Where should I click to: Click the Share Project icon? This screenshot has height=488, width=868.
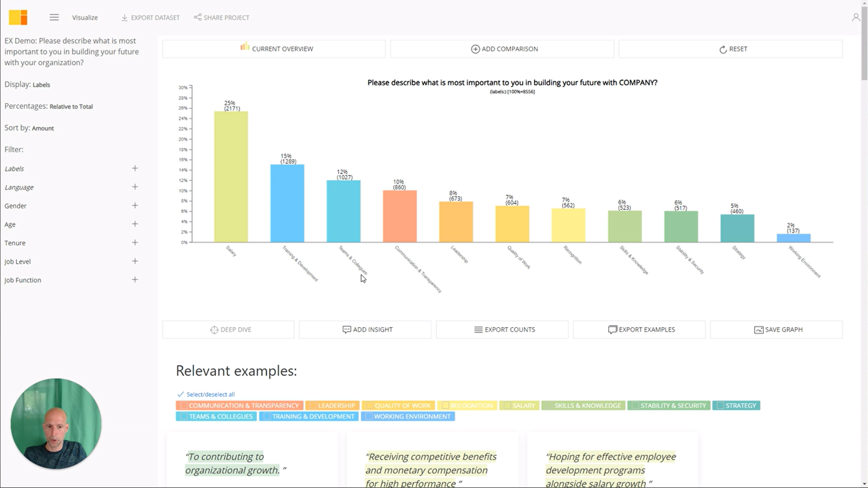[197, 17]
